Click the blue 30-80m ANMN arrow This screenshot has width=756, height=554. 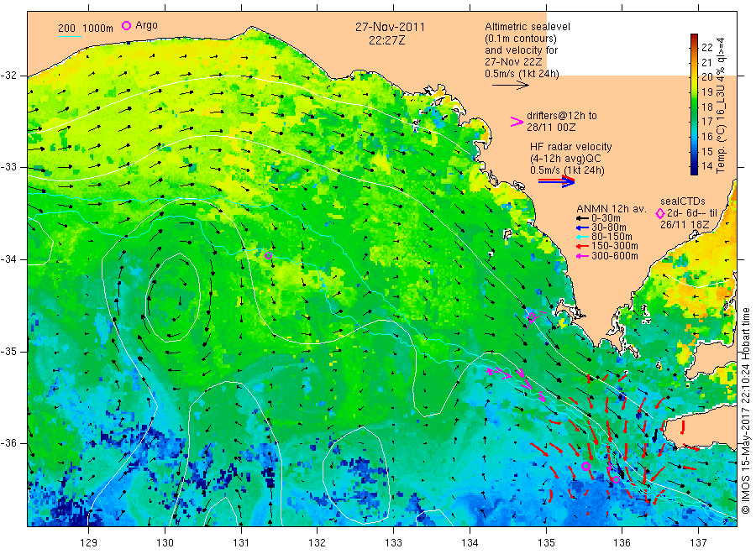tap(583, 227)
